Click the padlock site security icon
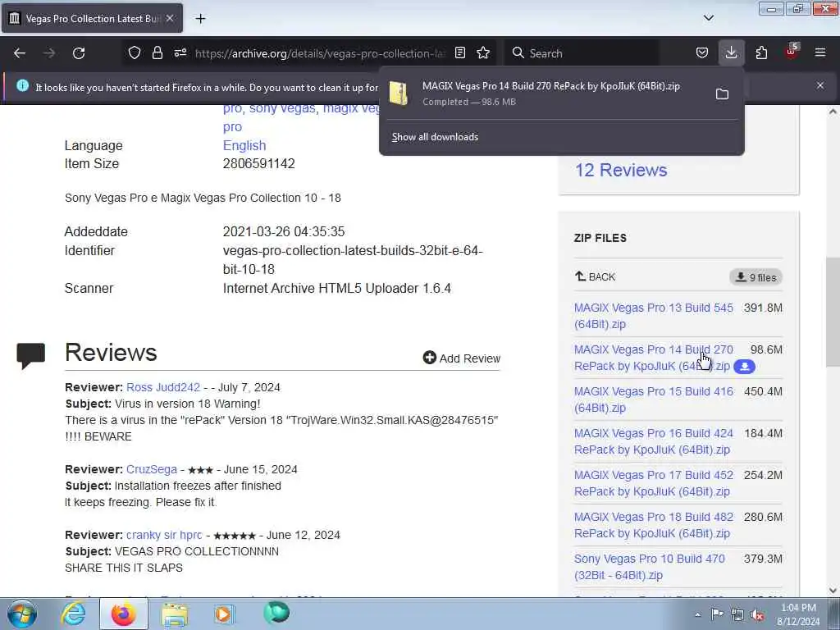The width and height of the screenshot is (840, 630). [157, 52]
